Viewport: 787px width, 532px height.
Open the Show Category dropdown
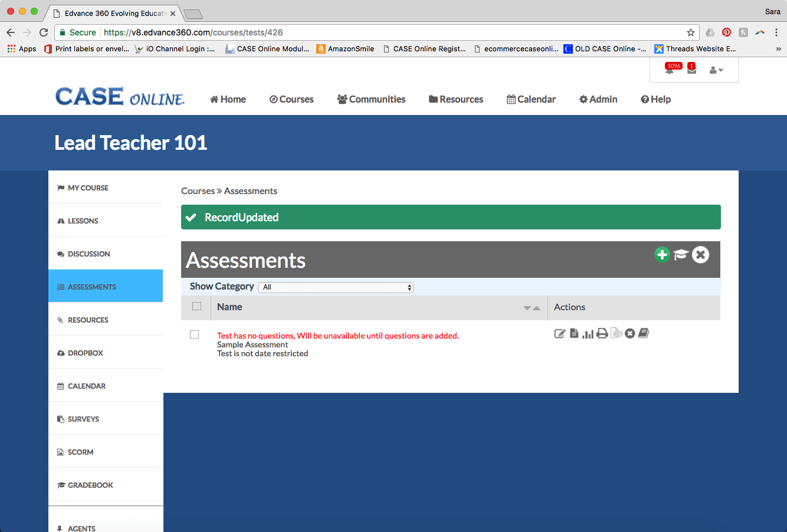336,287
